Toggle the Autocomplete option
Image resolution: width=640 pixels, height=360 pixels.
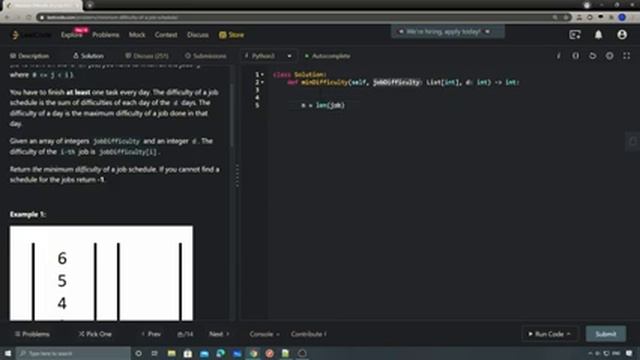(327, 56)
